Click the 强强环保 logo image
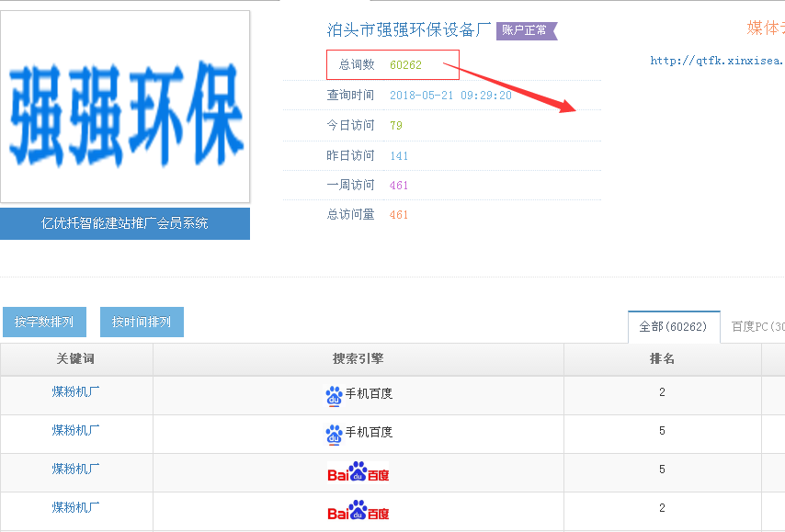 tap(125, 107)
